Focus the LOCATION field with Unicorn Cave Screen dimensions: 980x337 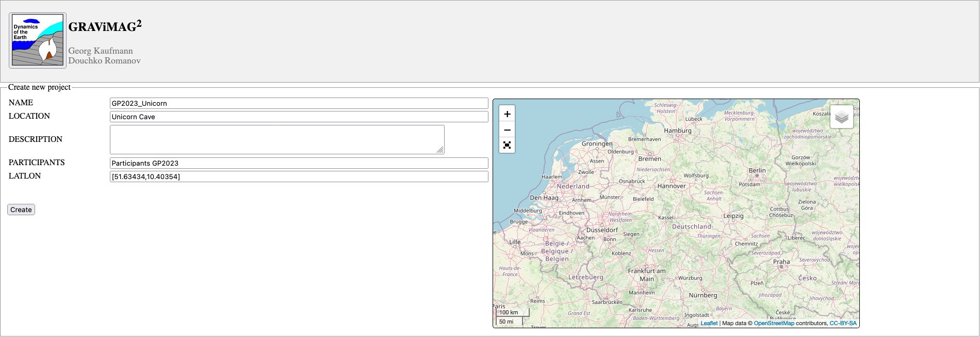(x=299, y=117)
